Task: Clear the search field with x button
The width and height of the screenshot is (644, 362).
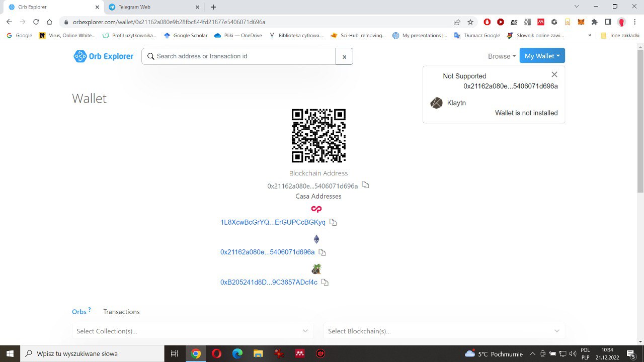Action: [x=344, y=56]
